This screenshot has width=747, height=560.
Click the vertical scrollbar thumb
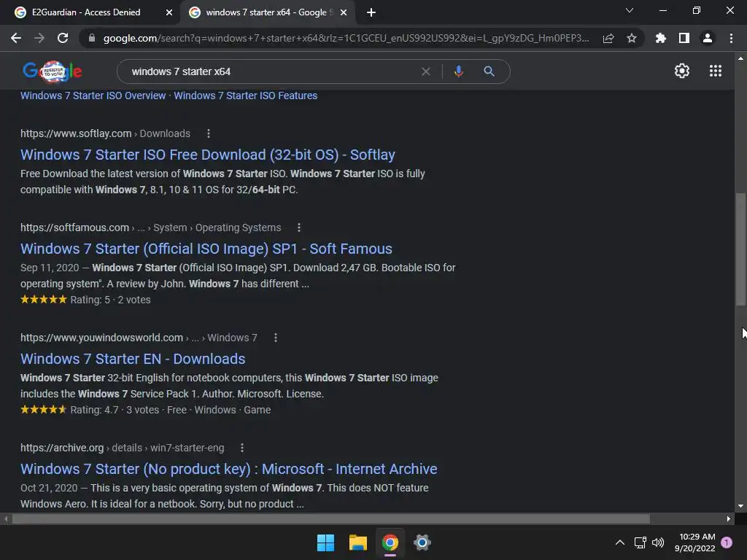(740, 249)
